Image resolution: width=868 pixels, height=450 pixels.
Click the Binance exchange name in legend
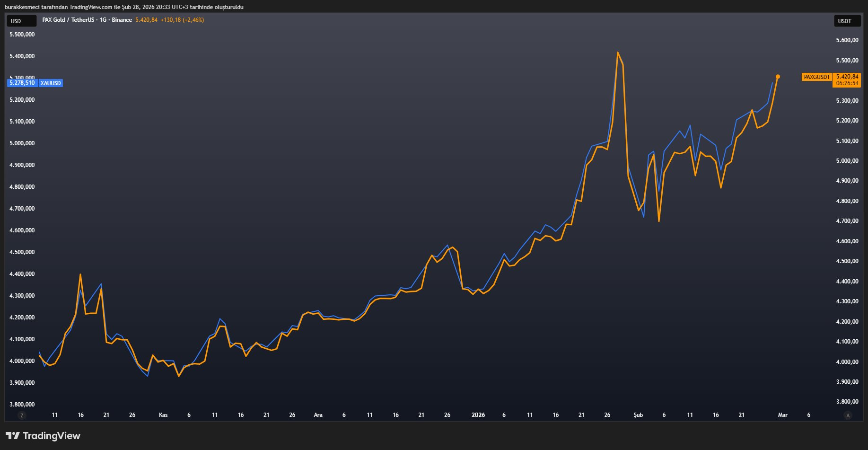(122, 20)
